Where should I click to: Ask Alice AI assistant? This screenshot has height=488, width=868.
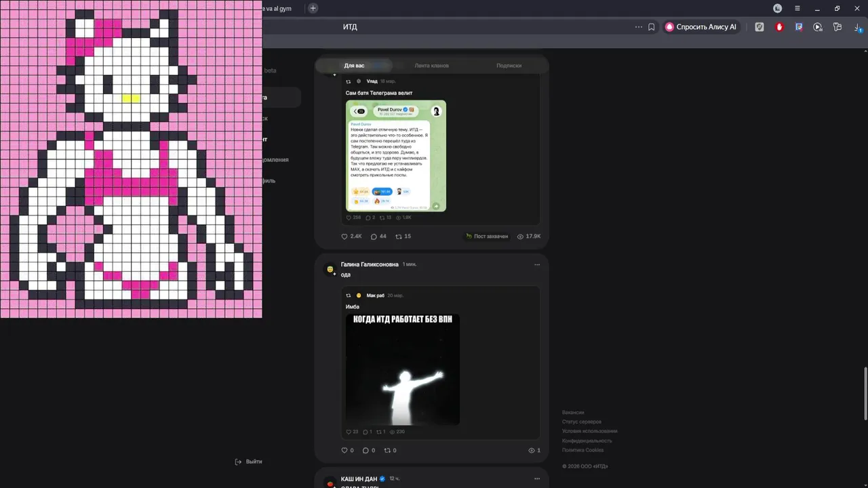[x=701, y=27]
